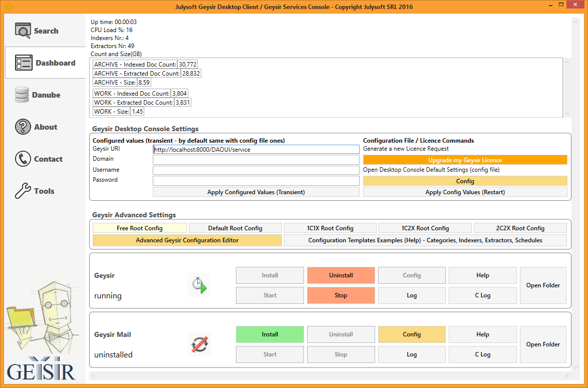Open the Tools wrench icon
The width and height of the screenshot is (588, 388).
[x=23, y=191]
